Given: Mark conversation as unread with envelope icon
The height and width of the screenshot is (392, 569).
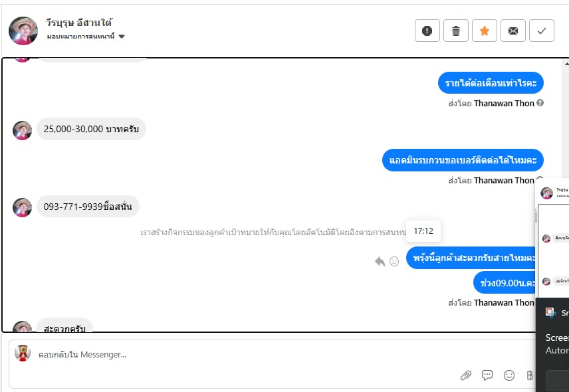Looking at the screenshot, I should pos(513,31).
